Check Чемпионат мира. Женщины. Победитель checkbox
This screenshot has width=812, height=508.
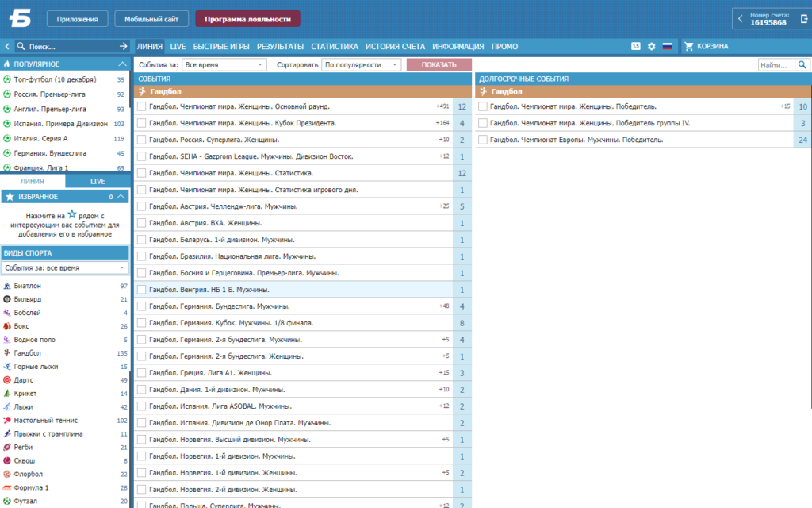pyautogui.click(x=483, y=106)
